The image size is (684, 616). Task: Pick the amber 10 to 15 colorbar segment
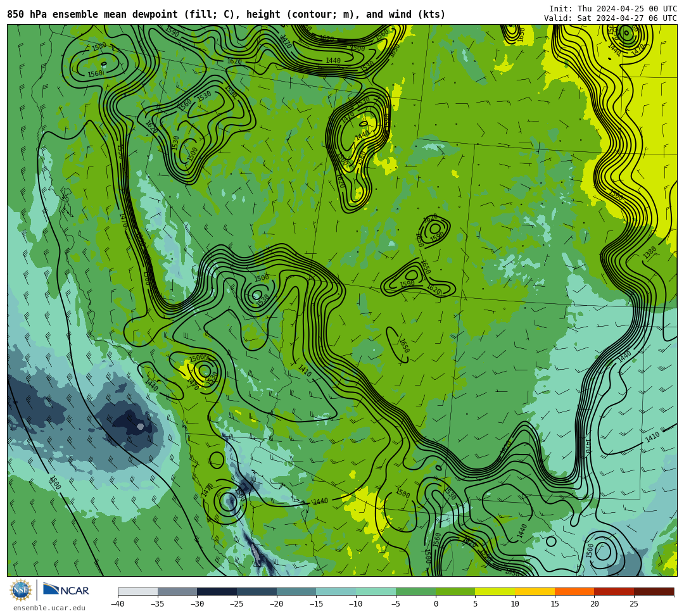[x=535, y=591]
